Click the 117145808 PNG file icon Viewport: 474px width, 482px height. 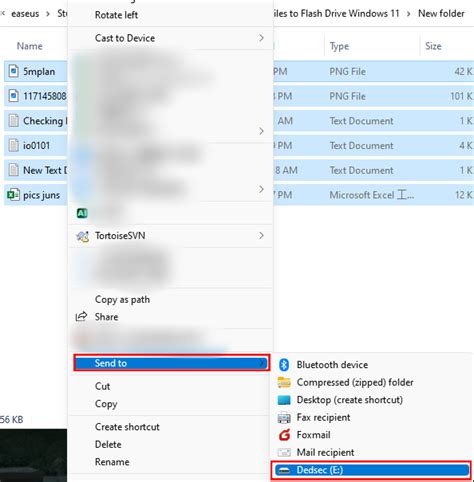point(13,96)
